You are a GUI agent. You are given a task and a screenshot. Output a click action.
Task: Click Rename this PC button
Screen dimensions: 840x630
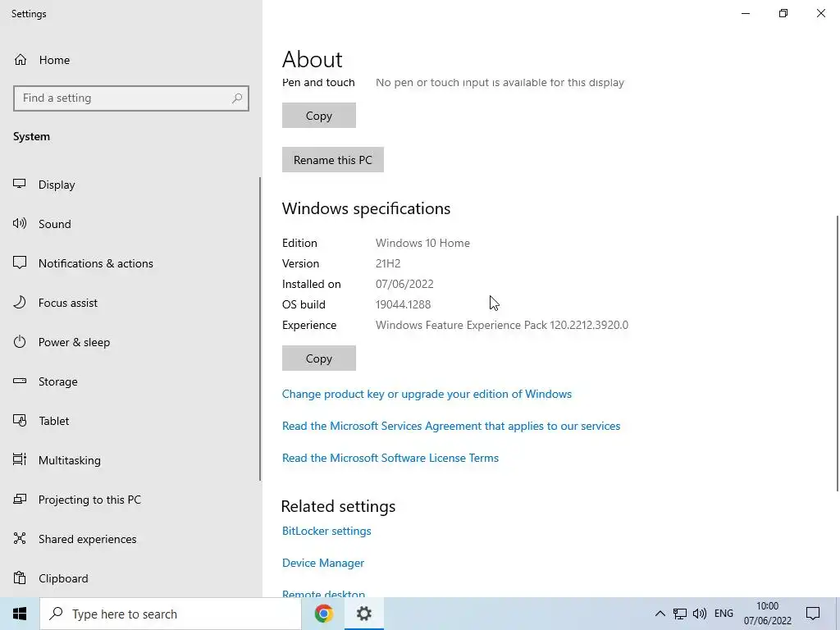[333, 160]
